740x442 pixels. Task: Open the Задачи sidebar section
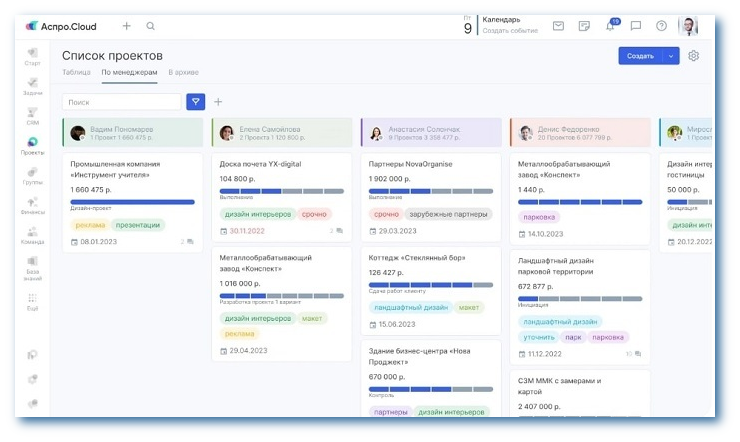tap(33, 86)
